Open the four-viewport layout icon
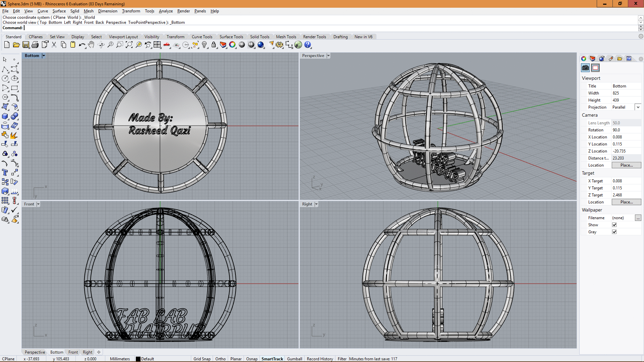The image size is (644, 362). [x=157, y=45]
